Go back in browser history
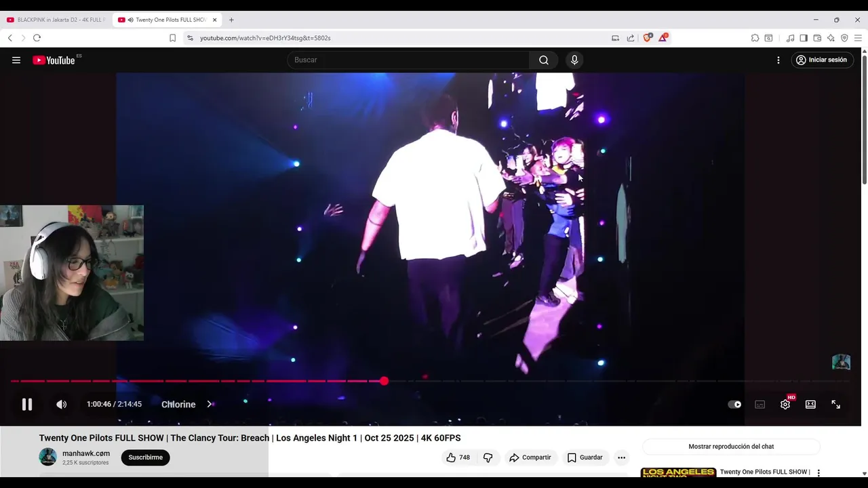Image resolution: width=868 pixels, height=488 pixels. coord(9,38)
